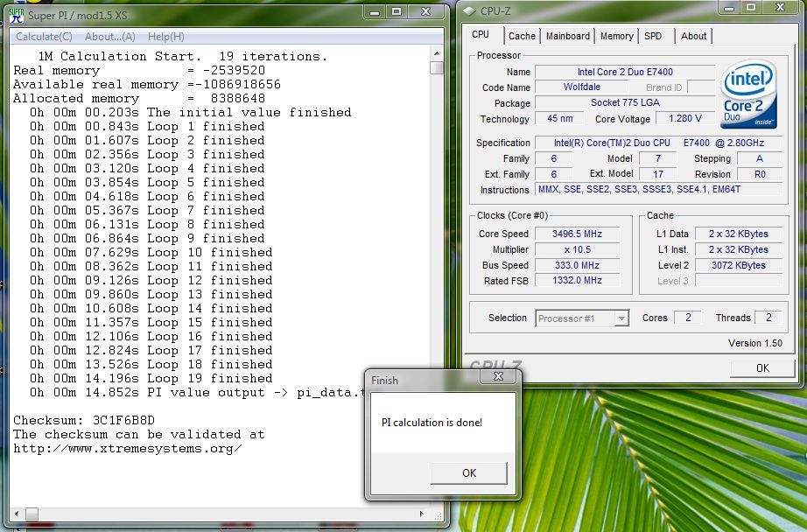
Task: Close the Super PI window
Action: point(425,12)
